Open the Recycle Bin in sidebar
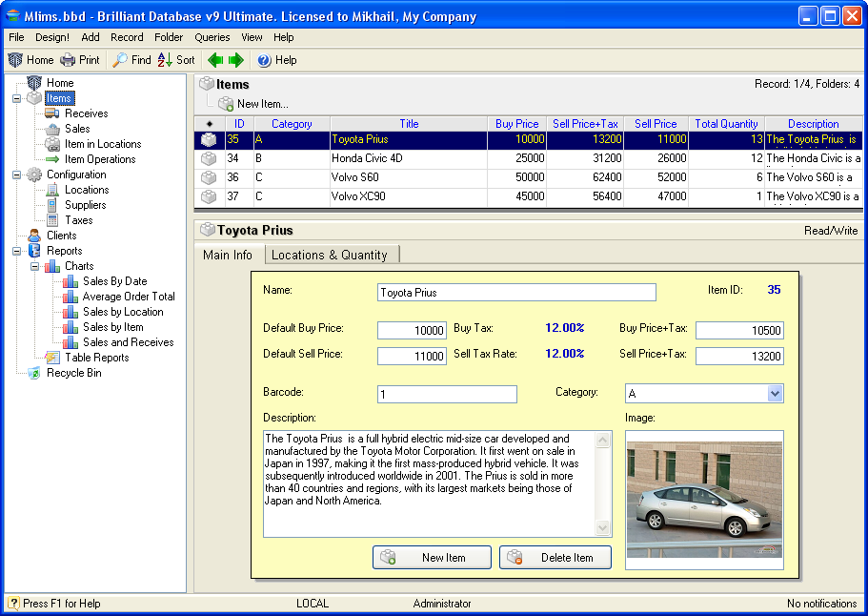This screenshot has width=868, height=616. coord(73,373)
